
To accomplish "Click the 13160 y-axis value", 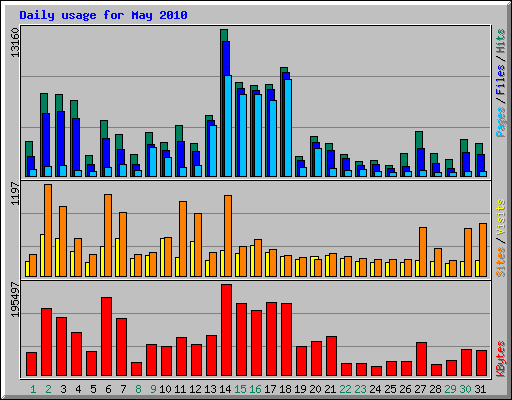I will click(x=15, y=43).
